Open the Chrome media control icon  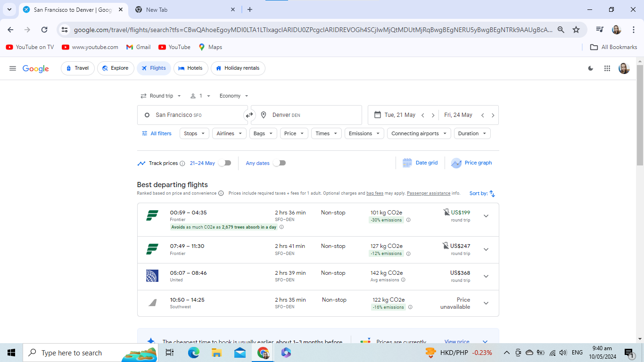tap(600, 30)
